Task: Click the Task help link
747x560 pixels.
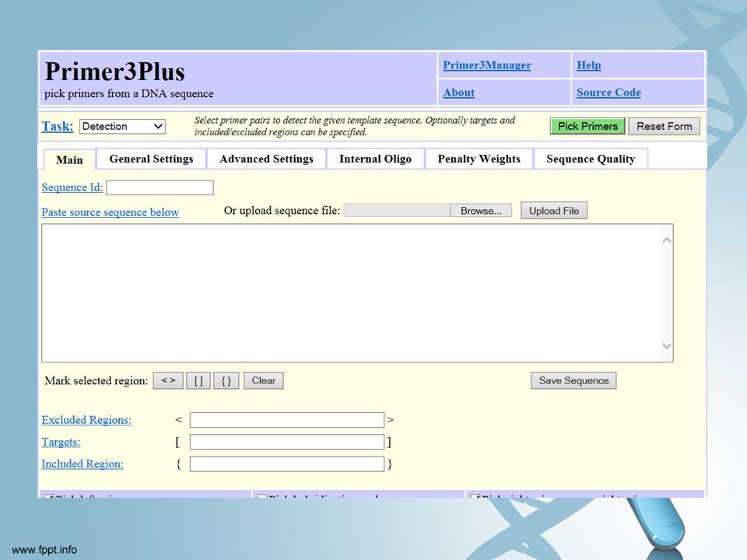Action: tap(57, 126)
